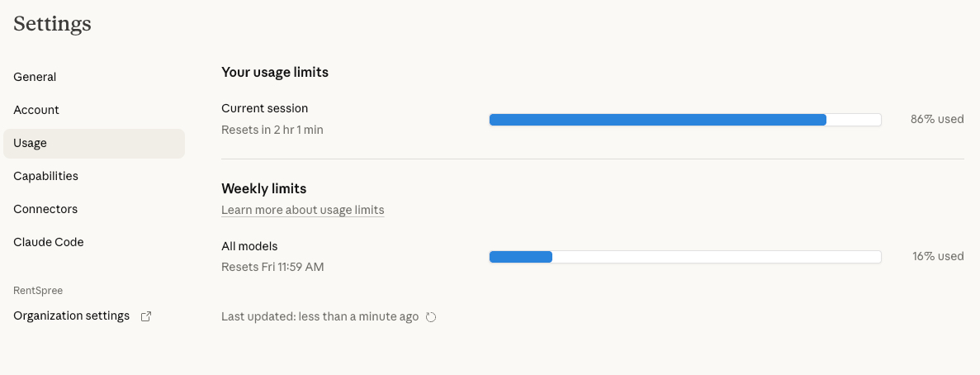Screen dimensions: 980x375
Task: Click the 16% used label
Action: click(x=938, y=256)
